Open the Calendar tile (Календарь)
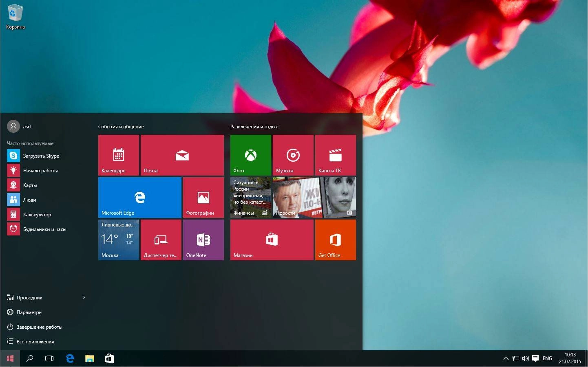Viewport: 588px width, 367px height. (x=118, y=155)
